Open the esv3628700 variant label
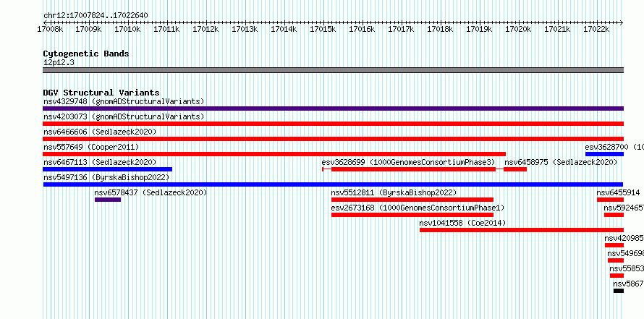The image size is (644, 319). point(614,147)
